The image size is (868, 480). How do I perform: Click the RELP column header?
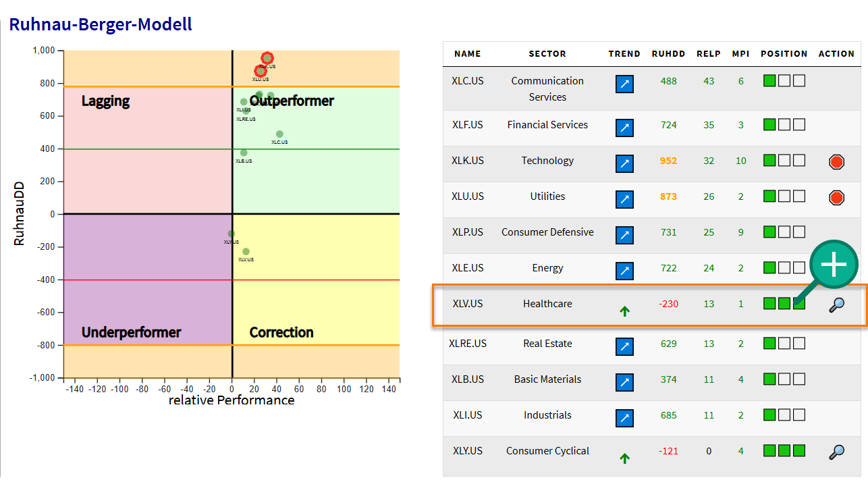coord(709,54)
